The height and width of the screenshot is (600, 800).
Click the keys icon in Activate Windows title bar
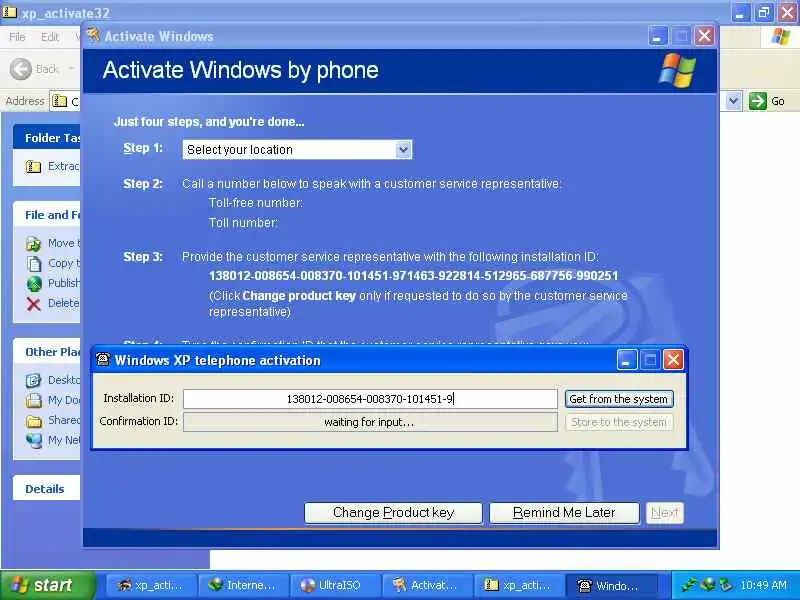pyautogui.click(x=93, y=35)
